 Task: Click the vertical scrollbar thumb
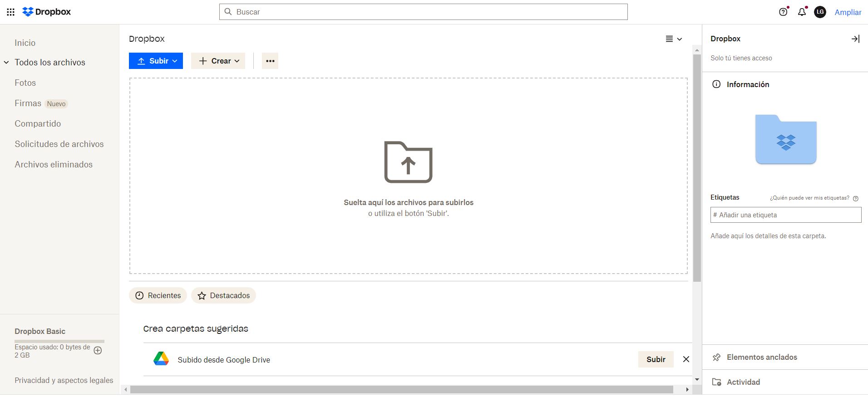click(x=697, y=168)
